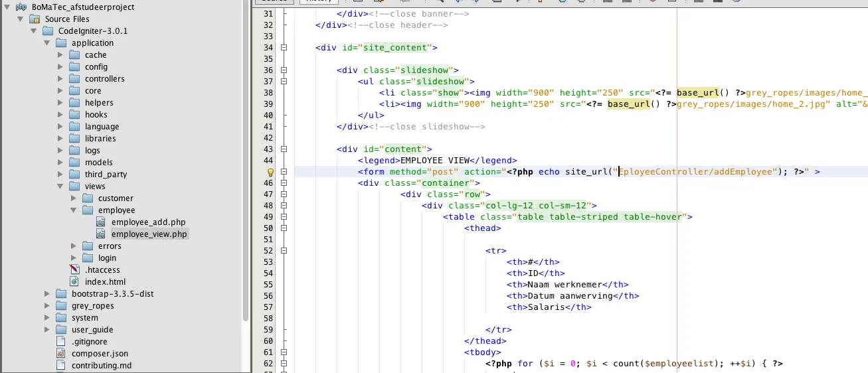Click the "Datum aanwerving" header text
Image resolution: width=868 pixels, height=373 pixels.
570,296
